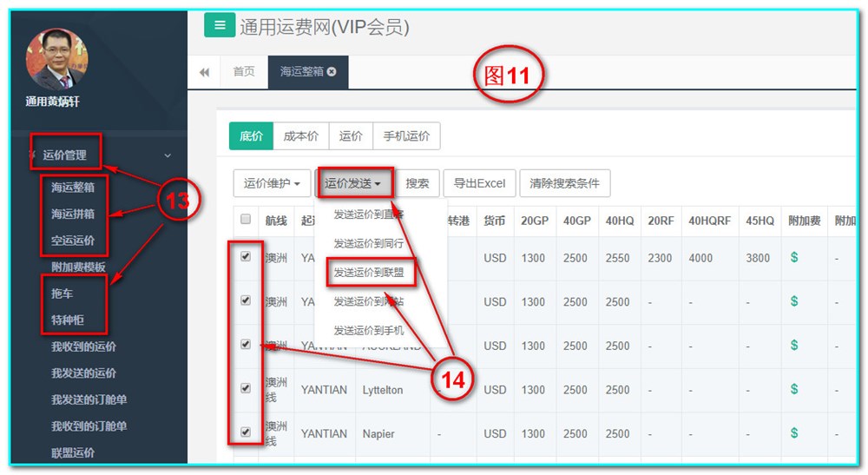The height and width of the screenshot is (475, 868).
Task: Open 附加费模板 in the sidebar
Action: (x=79, y=267)
